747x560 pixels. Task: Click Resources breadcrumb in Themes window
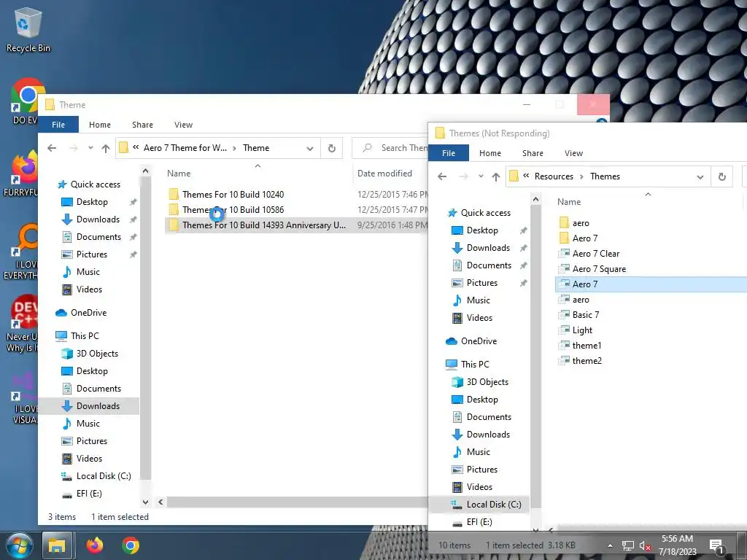[554, 176]
